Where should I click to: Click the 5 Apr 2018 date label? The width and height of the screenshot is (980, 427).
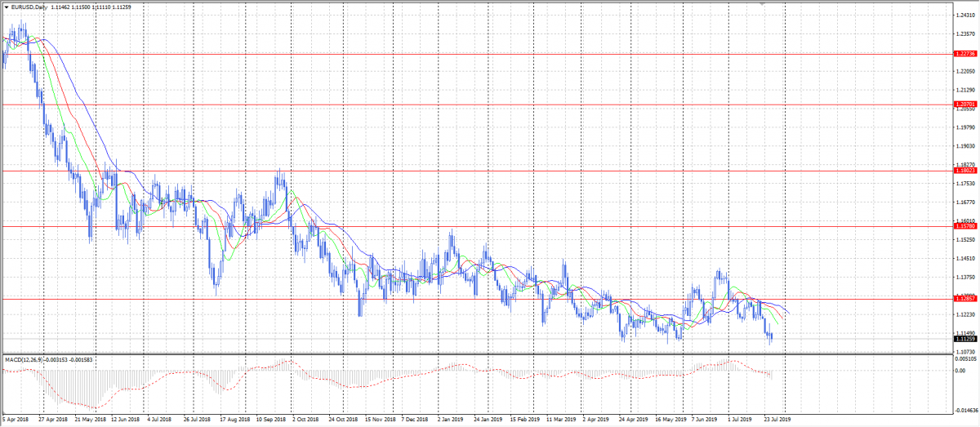point(16,420)
